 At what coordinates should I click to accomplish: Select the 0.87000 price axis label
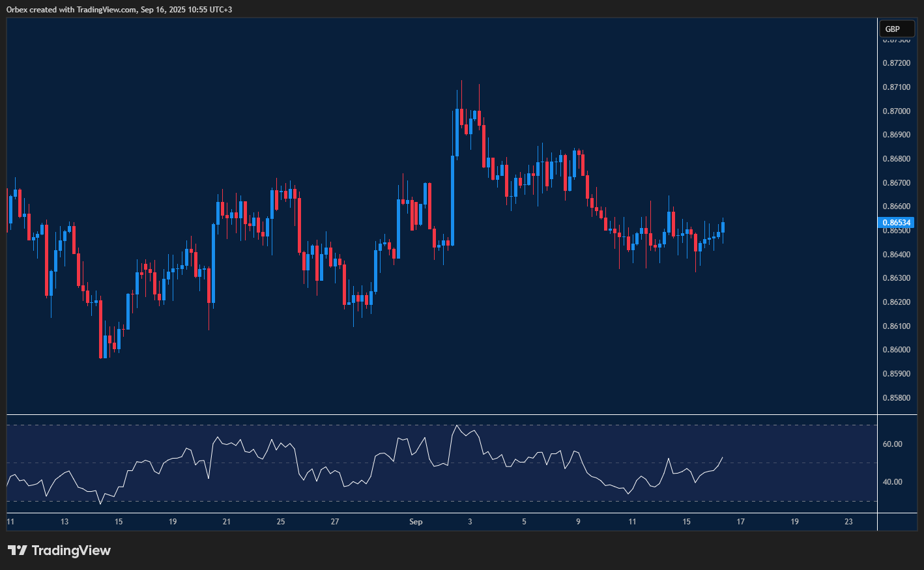click(896, 111)
